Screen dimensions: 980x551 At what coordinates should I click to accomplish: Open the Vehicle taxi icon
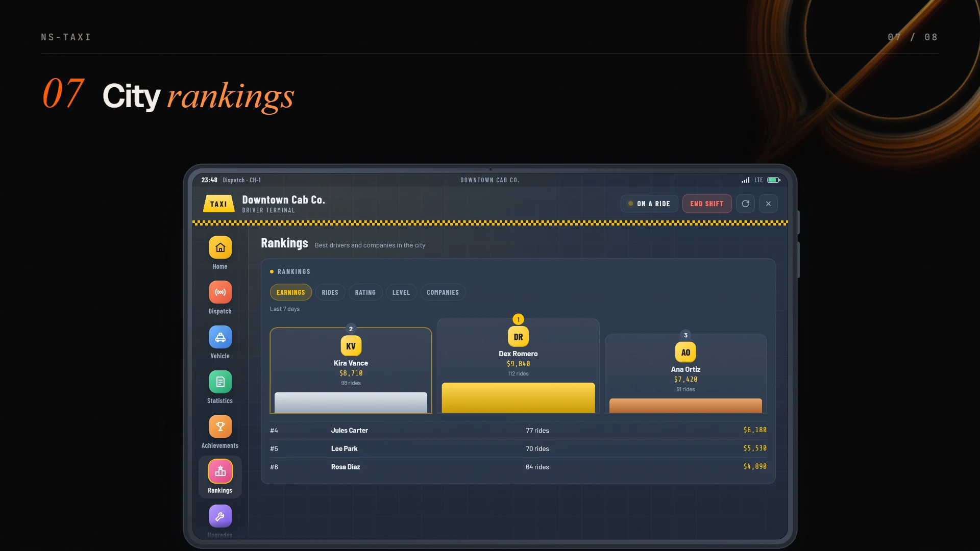[x=220, y=337]
